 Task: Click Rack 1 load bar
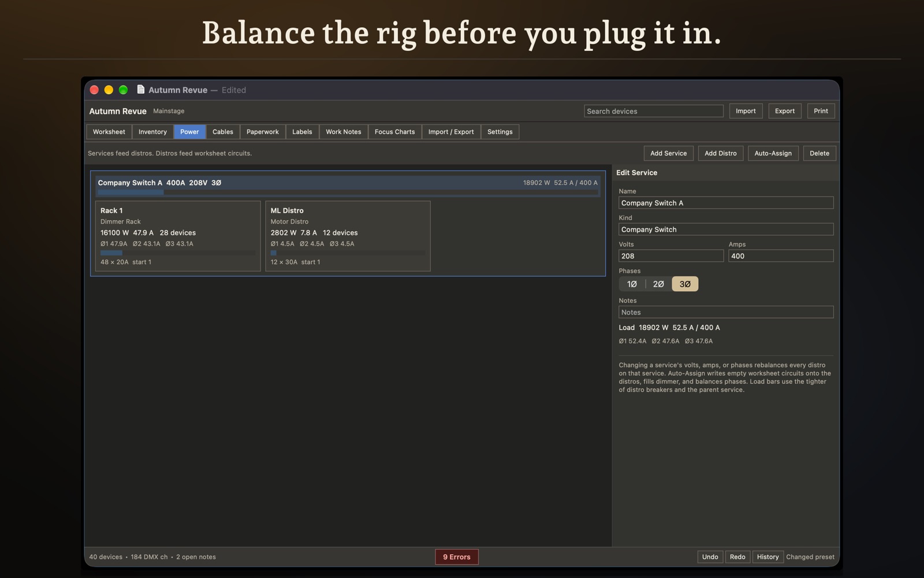click(x=178, y=253)
